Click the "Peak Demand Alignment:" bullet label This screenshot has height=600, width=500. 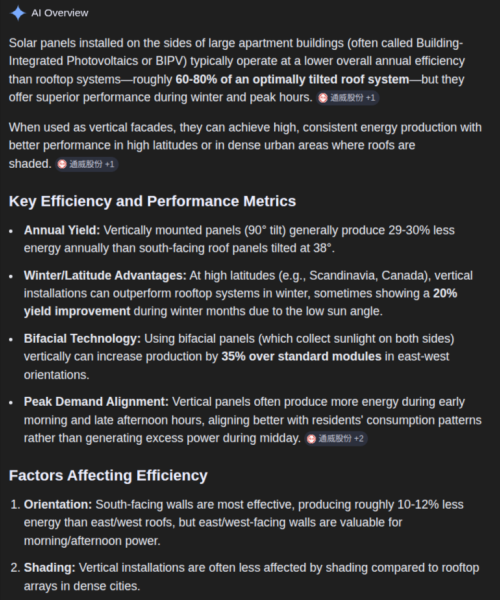[x=96, y=402]
